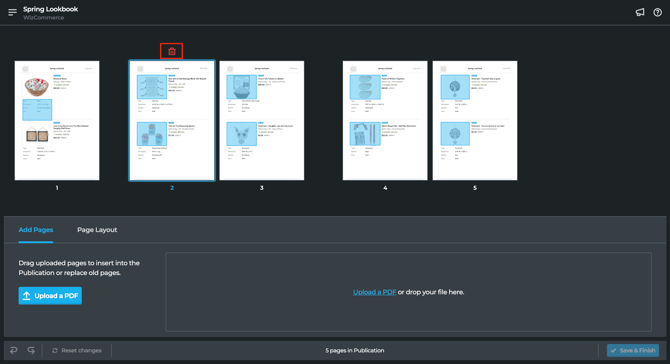Select page 3 thumbnail
Image resolution: width=670 pixels, height=364 pixels.
coord(262,120)
